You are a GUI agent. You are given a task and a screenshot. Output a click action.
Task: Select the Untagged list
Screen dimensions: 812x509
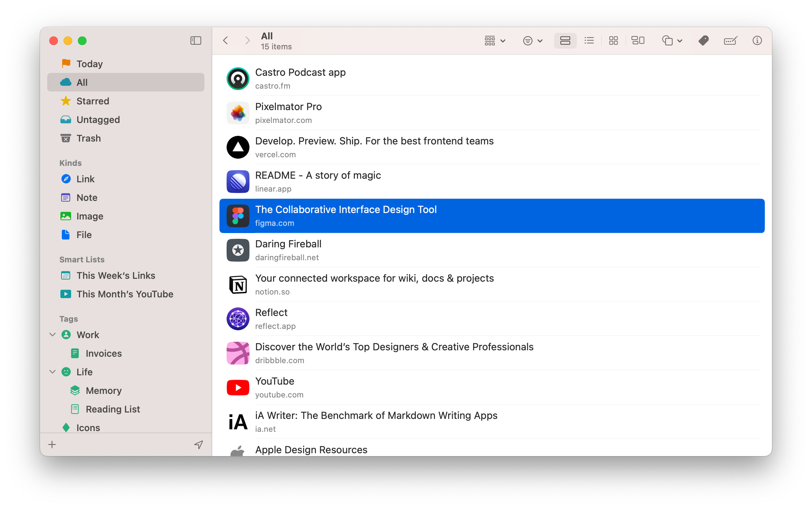pos(98,119)
